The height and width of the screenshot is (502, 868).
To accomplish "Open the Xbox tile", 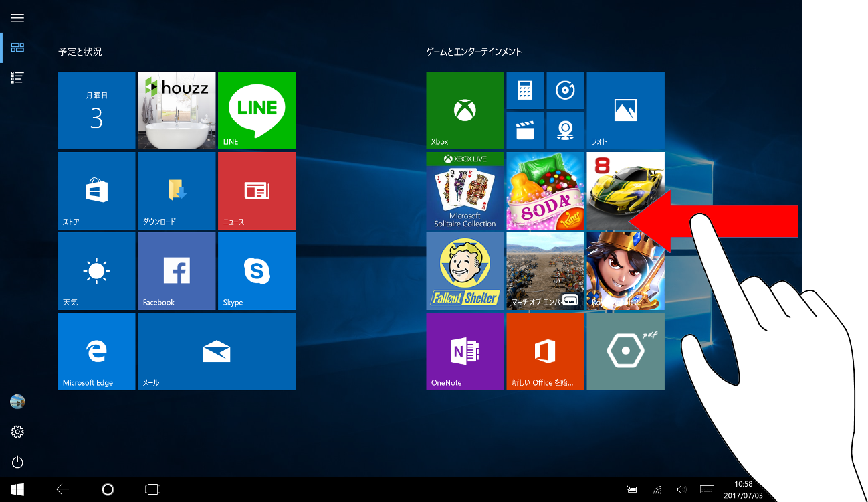I will (465, 110).
